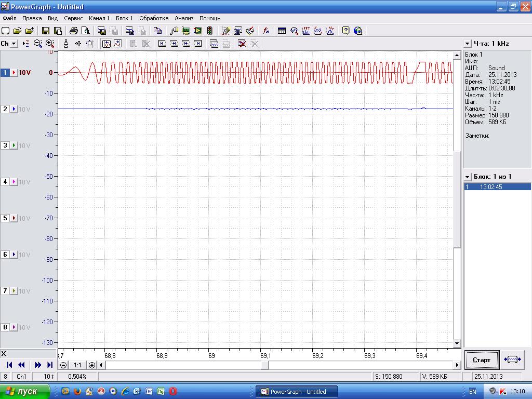Open the print dialog via printer icon
The width and height of the screenshot is (532, 399).
point(74,31)
